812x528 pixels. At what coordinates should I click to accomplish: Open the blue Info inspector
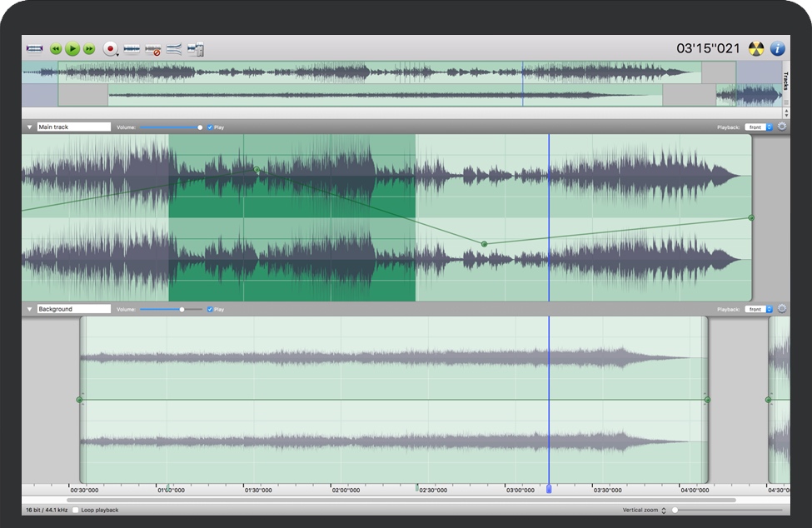(x=777, y=48)
